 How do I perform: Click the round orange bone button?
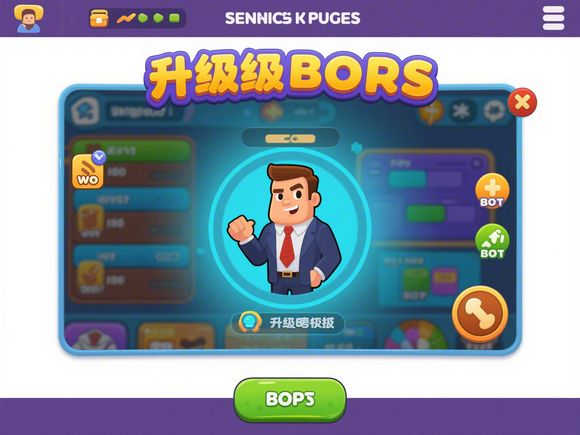pos(480,314)
